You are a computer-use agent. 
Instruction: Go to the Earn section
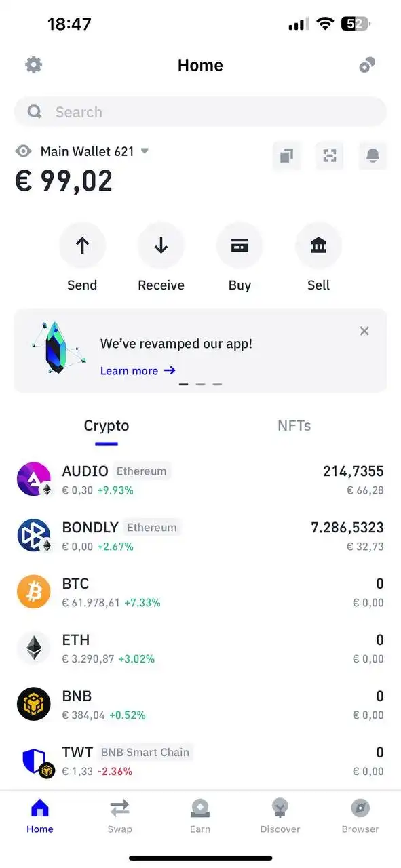pyautogui.click(x=200, y=816)
